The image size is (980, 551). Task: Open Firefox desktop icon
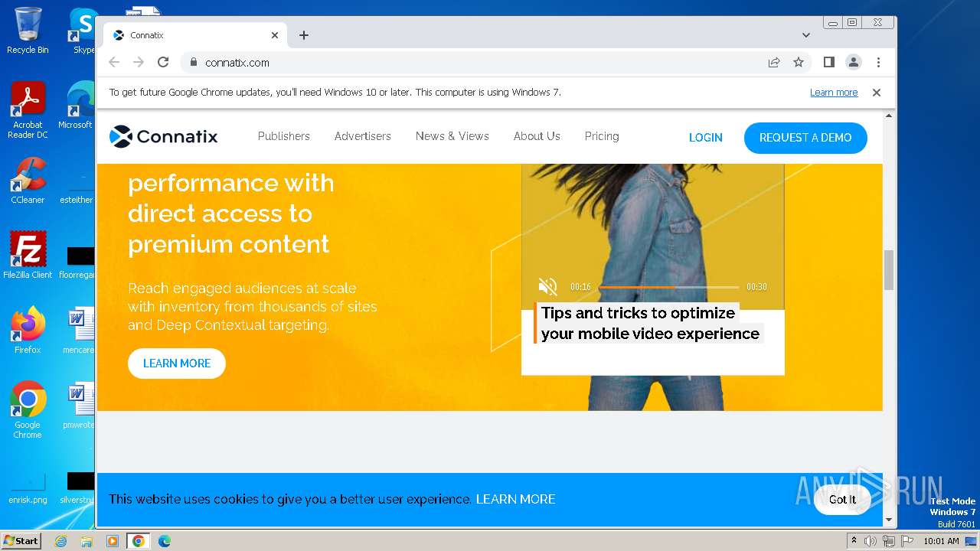(28, 330)
